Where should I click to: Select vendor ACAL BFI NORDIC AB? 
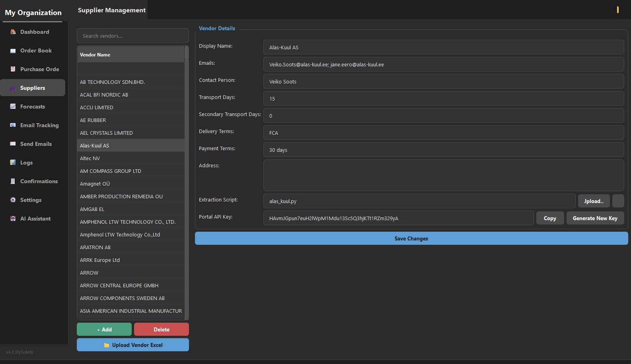131,95
